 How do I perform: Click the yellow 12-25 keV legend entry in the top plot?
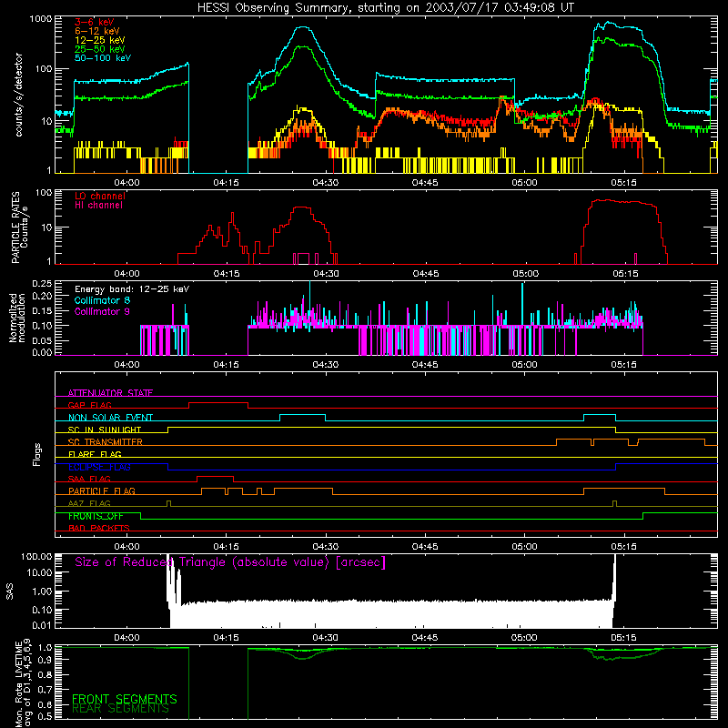pos(100,40)
